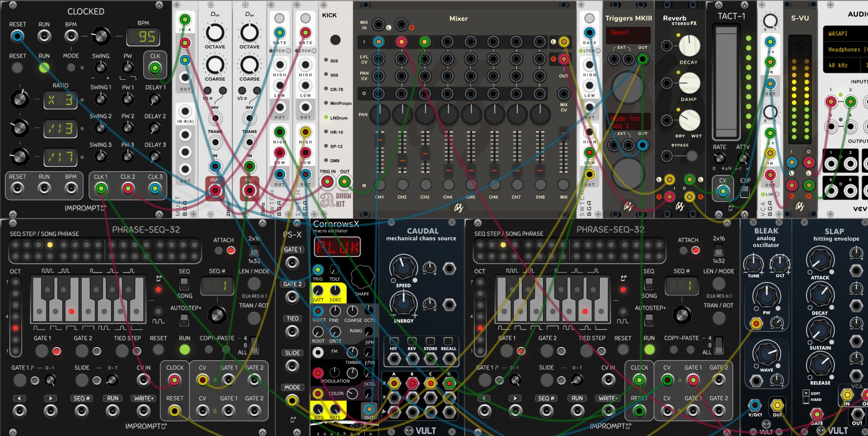Click the red PLUK display on CornrowsX
Image resolution: width=868 pixels, height=436 pixels.
[x=337, y=247]
